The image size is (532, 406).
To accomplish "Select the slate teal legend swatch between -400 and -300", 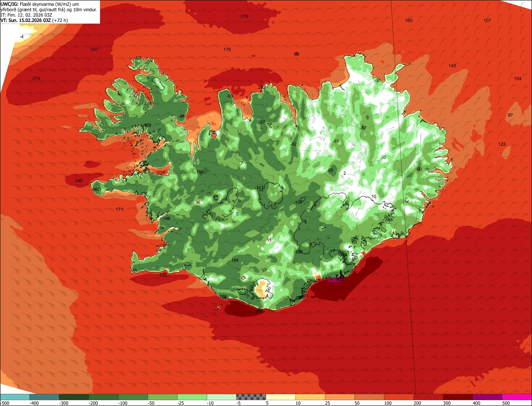I will (44, 397).
